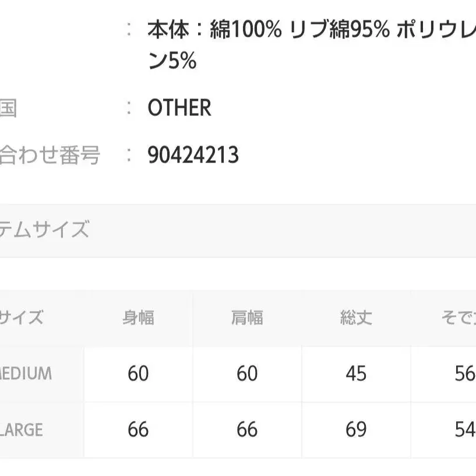
Task: Click the MEDIUM sleeve value 56
Action: [x=464, y=373]
